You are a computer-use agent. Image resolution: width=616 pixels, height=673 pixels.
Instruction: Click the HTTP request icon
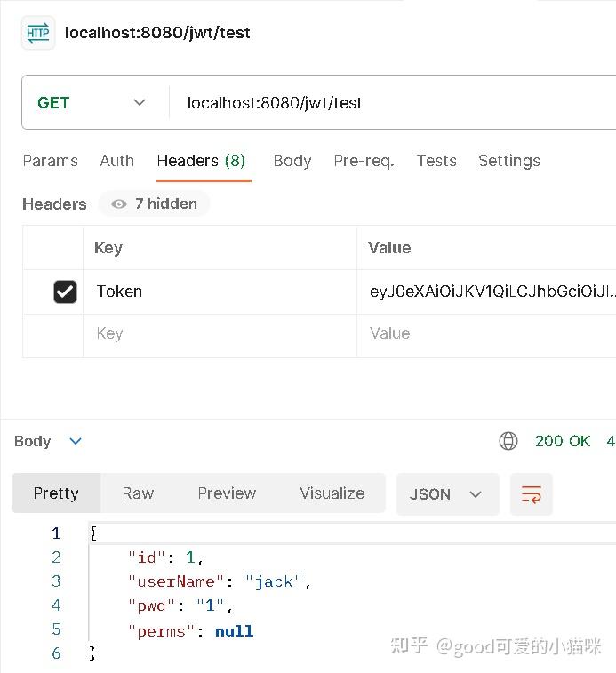pos(37,33)
